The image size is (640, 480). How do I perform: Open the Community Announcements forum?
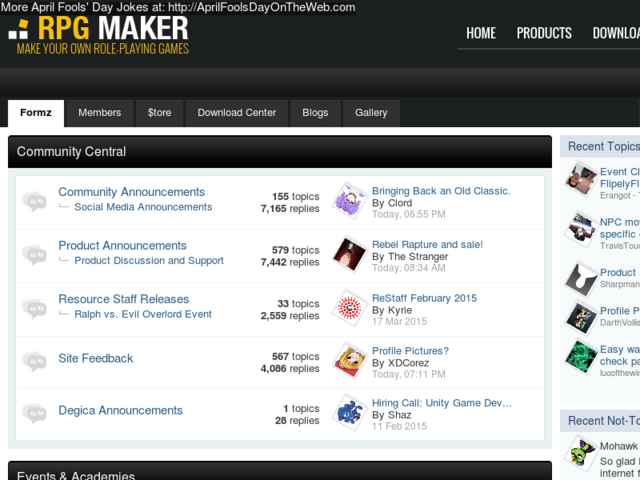[131, 192]
